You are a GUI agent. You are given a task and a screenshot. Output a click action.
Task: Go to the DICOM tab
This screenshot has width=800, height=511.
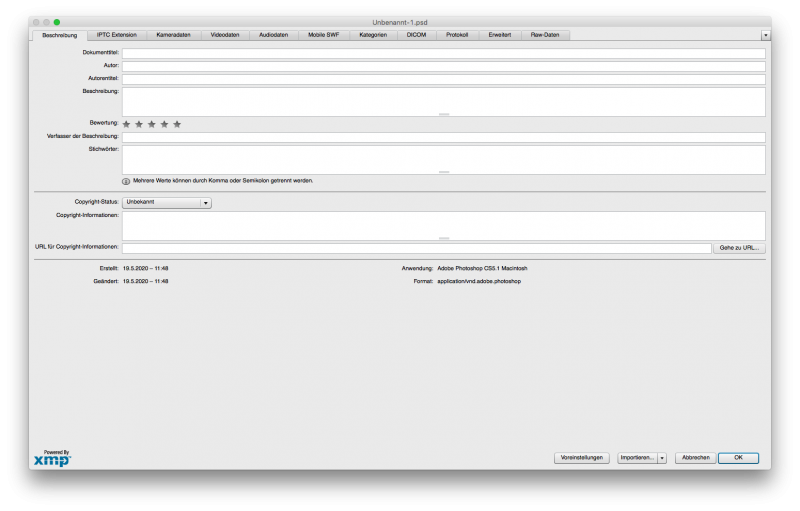pyautogui.click(x=416, y=35)
